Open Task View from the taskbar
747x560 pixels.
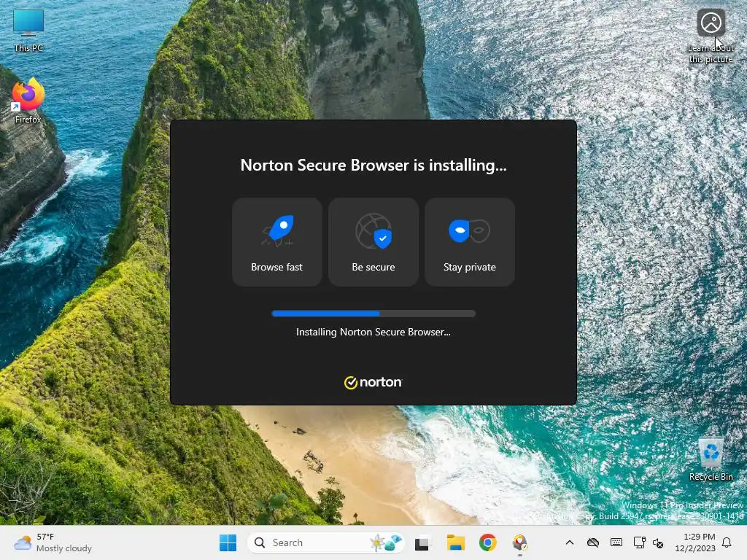click(x=422, y=542)
